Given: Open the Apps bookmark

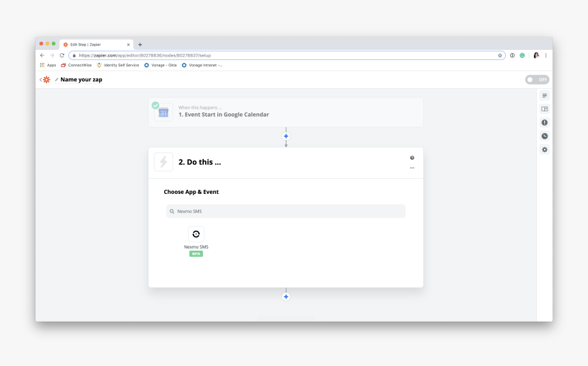Looking at the screenshot, I should 48,65.
